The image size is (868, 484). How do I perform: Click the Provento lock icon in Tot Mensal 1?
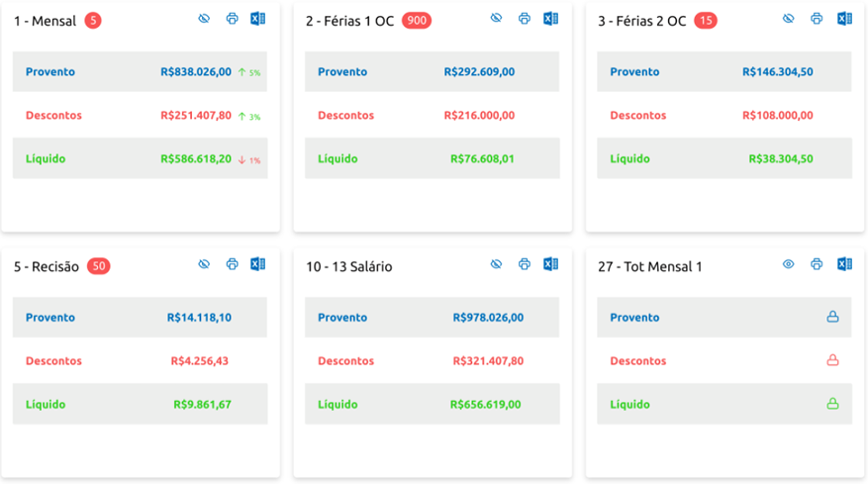coord(832,317)
